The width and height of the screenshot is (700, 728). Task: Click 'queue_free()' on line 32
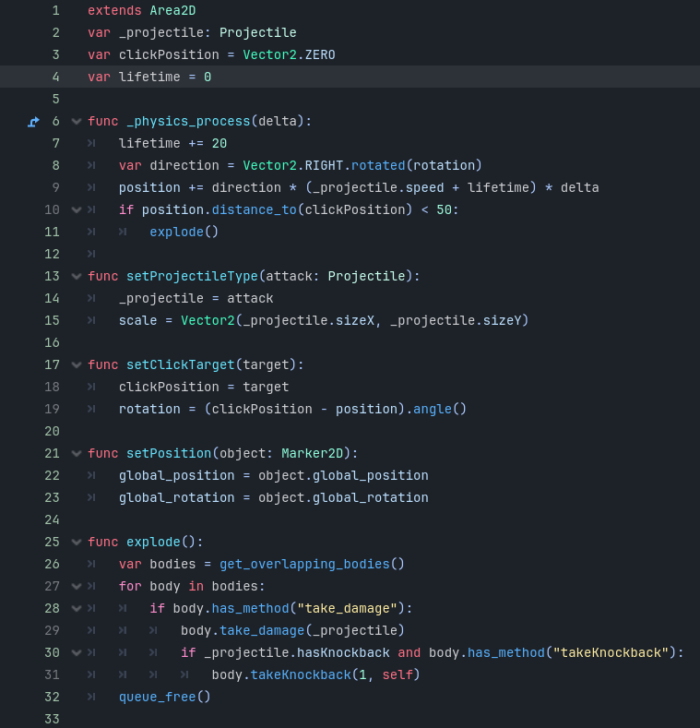coord(165,697)
